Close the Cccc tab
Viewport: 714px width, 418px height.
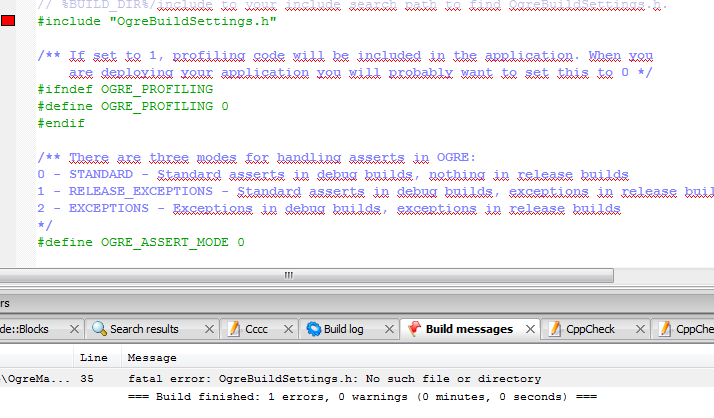click(288, 329)
